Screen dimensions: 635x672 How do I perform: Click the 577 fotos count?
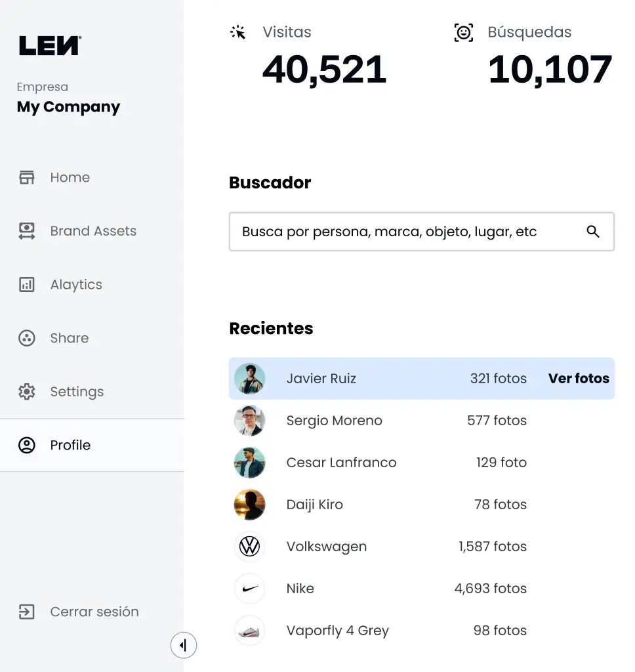(x=497, y=421)
